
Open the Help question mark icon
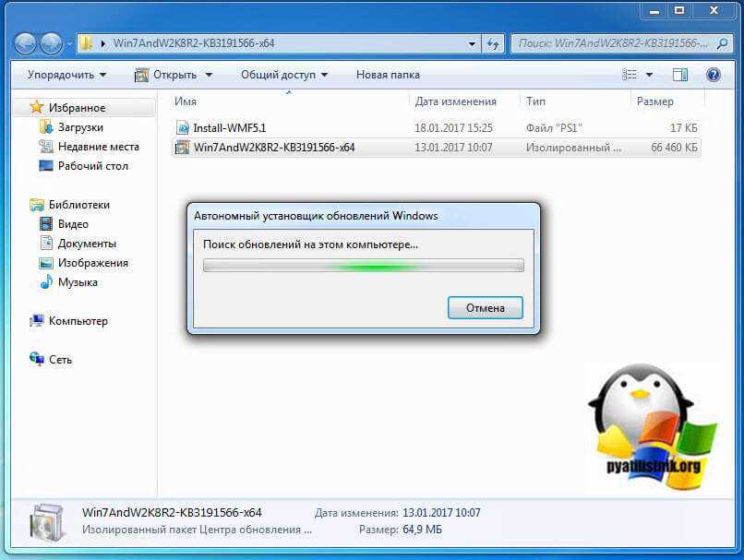click(x=714, y=75)
